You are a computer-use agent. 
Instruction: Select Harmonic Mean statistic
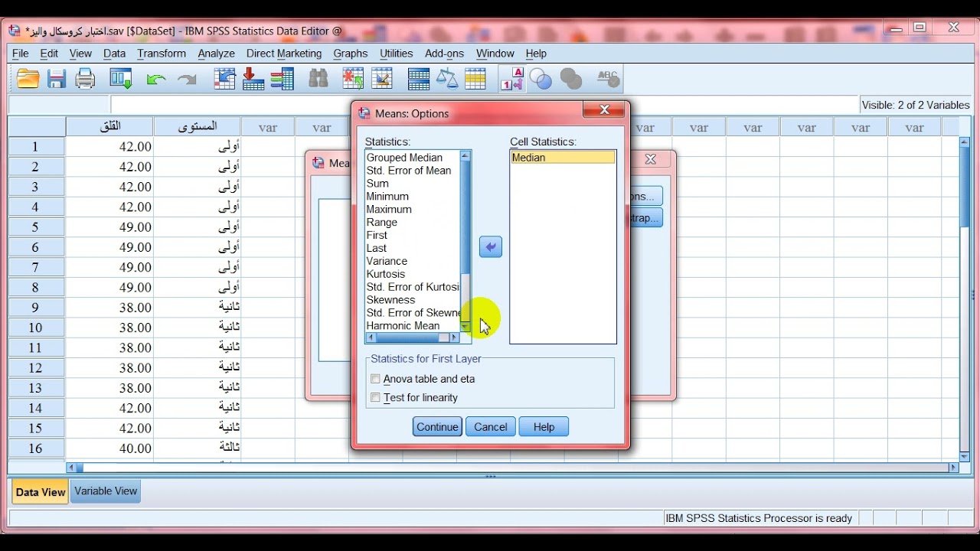(x=403, y=326)
